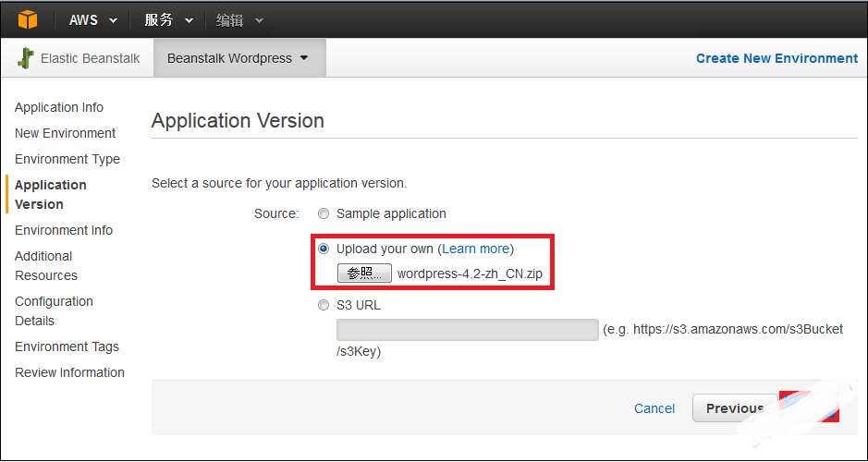The width and height of the screenshot is (868, 462).
Task: Click the 参照 browse file button
Action: coord(364,274)
